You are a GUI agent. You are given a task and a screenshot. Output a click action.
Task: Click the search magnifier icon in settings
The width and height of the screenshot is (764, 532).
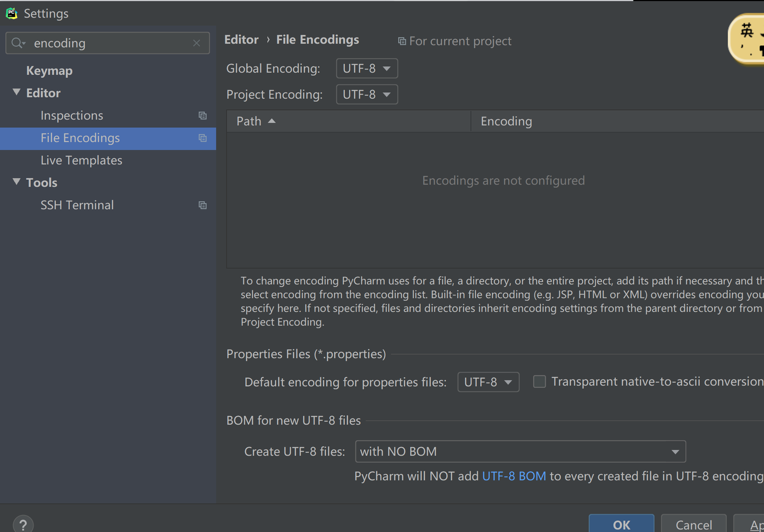[18, 43]
